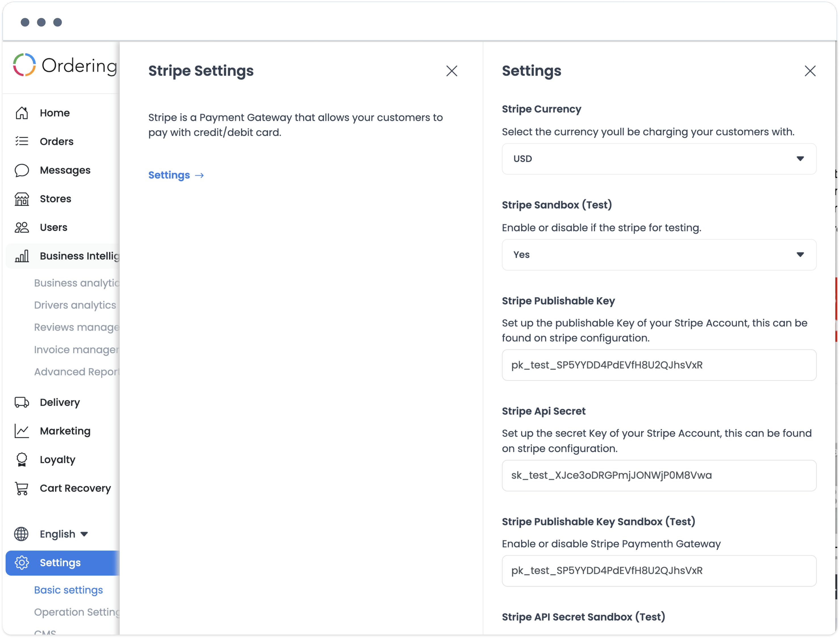Open the Stripe Currency USD dropdown
Viewport: 840px width, 638px height.
tap(659, 159)
